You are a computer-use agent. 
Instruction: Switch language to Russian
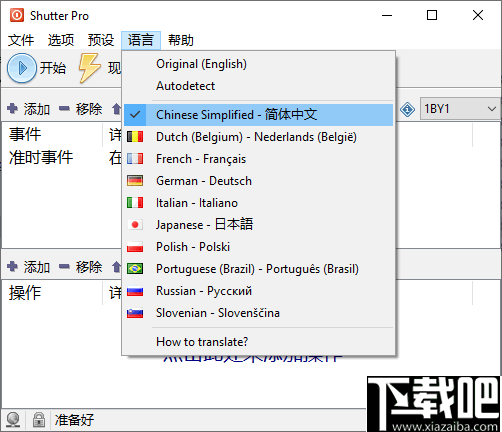(x=259, y=291)
